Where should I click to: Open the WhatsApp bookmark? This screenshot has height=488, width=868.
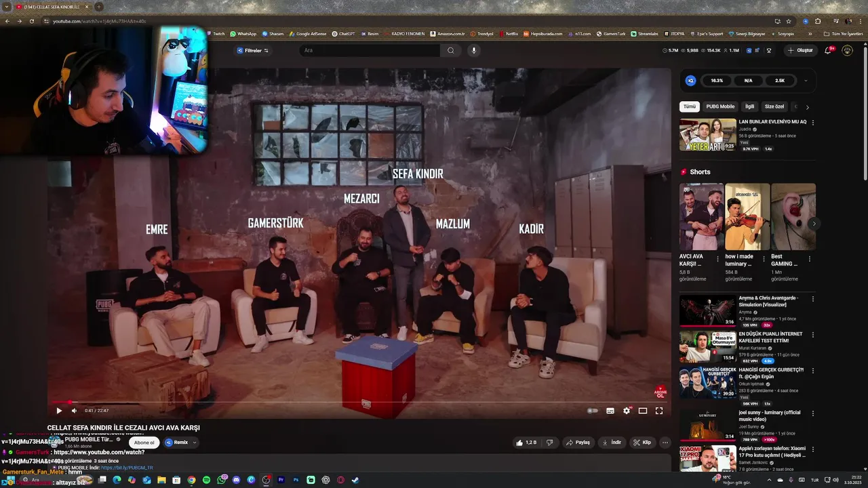pos(243,33)
